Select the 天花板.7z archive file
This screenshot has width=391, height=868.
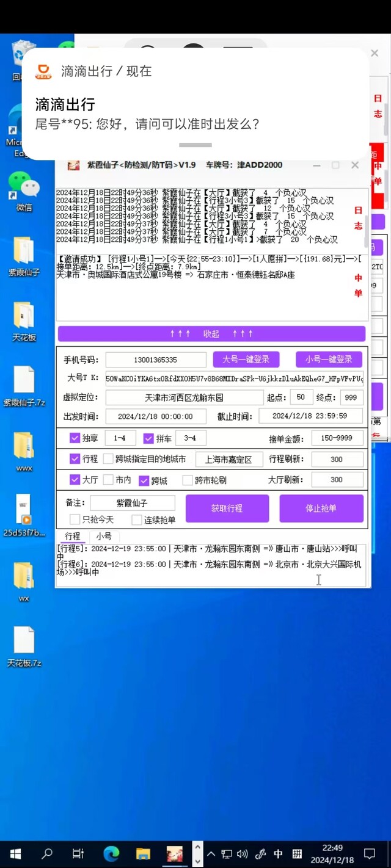23,647
